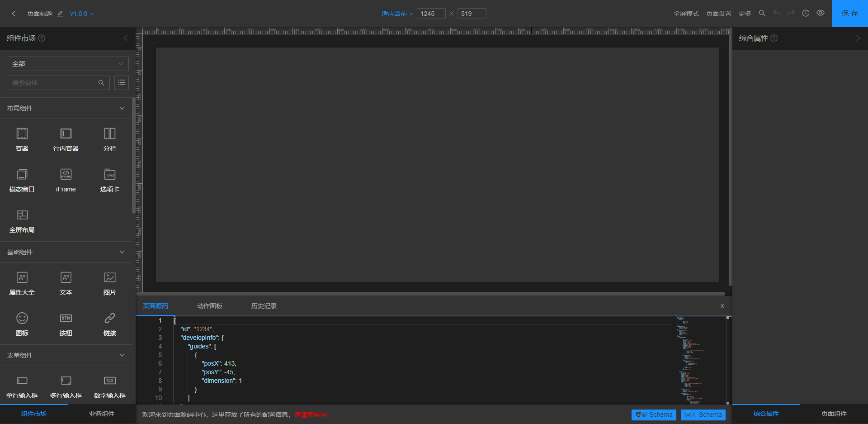Open the 适应当前 zoom dropdown
The image size is (868, 424).
click(397, 14)
